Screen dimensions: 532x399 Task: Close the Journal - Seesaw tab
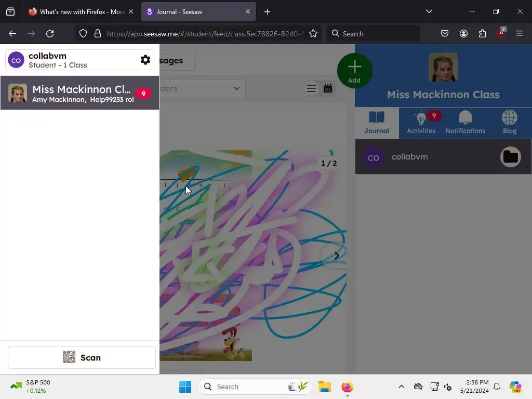coord(248,11)
